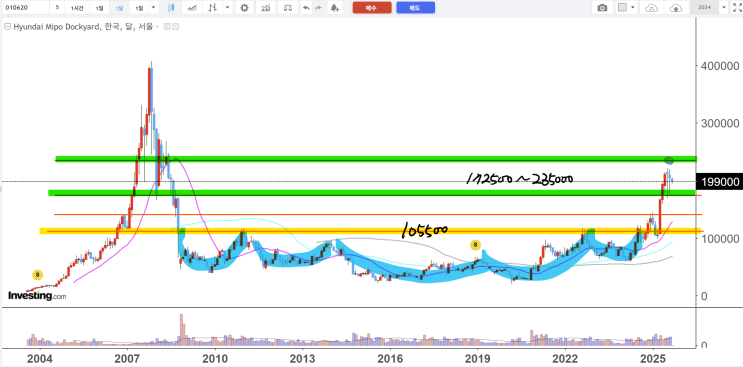Select the 1시간 interval tab
The image size is (743, 367).
[x=76, y=8]
